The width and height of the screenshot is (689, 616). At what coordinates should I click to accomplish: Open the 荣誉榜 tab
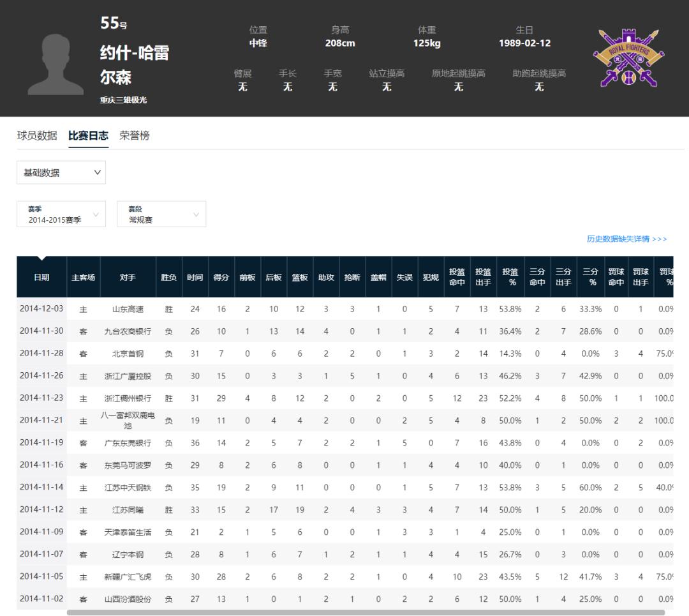click(135, 135)
